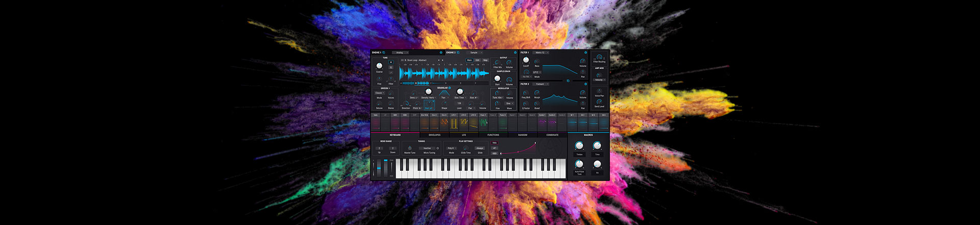Image resolution: width=980 pixels, height=225 pixels.
Task: Click the Output Filter Mix knob
Action: click(x=497, y=62)
